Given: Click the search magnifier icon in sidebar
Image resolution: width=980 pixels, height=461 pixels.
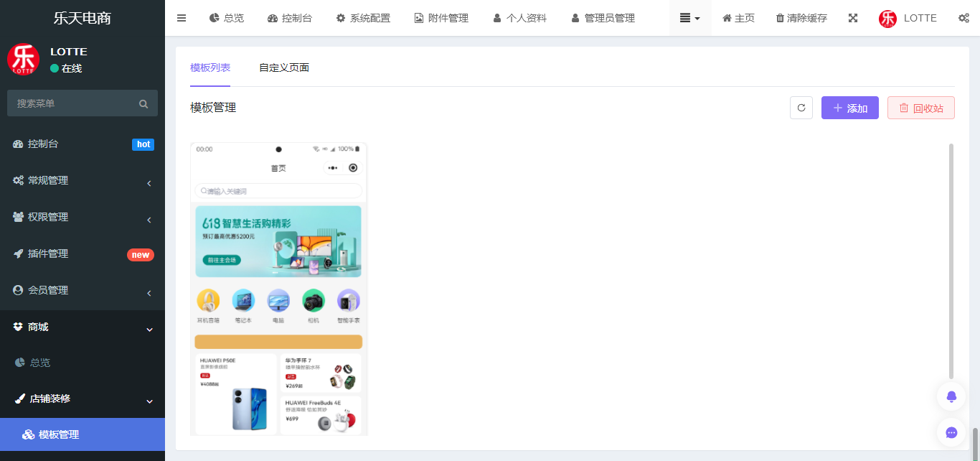Looking at the screenshot, I should coord(143,103).
